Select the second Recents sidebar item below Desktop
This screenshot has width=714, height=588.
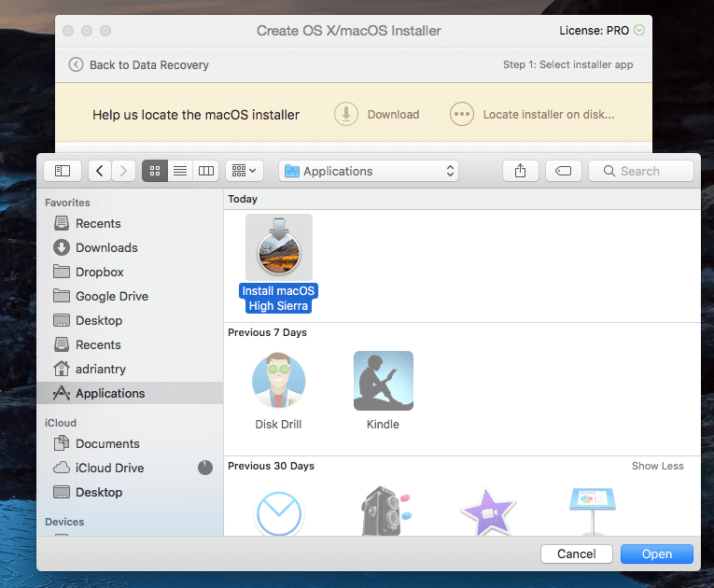point(130,344)
